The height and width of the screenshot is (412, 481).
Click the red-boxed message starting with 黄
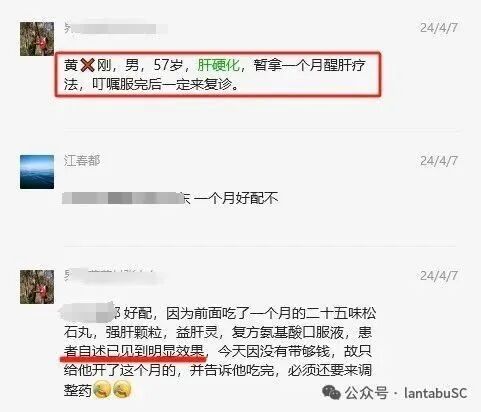218,74
